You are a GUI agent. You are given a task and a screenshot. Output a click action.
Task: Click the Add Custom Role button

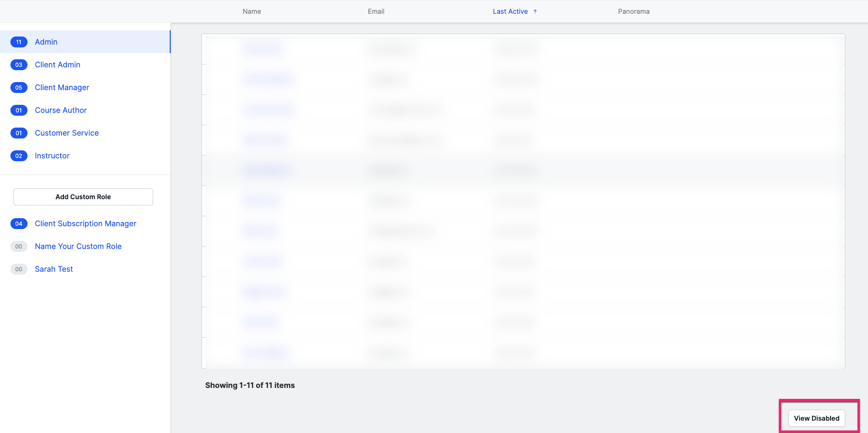click(83, 197)
